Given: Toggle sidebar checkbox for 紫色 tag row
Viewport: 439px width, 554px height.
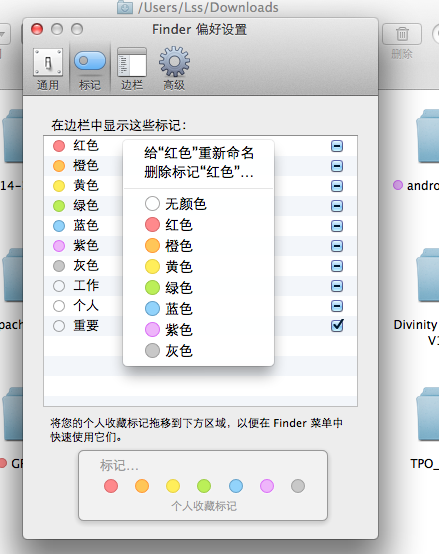Looking at the screenshot, I should [x=337, y=246].
